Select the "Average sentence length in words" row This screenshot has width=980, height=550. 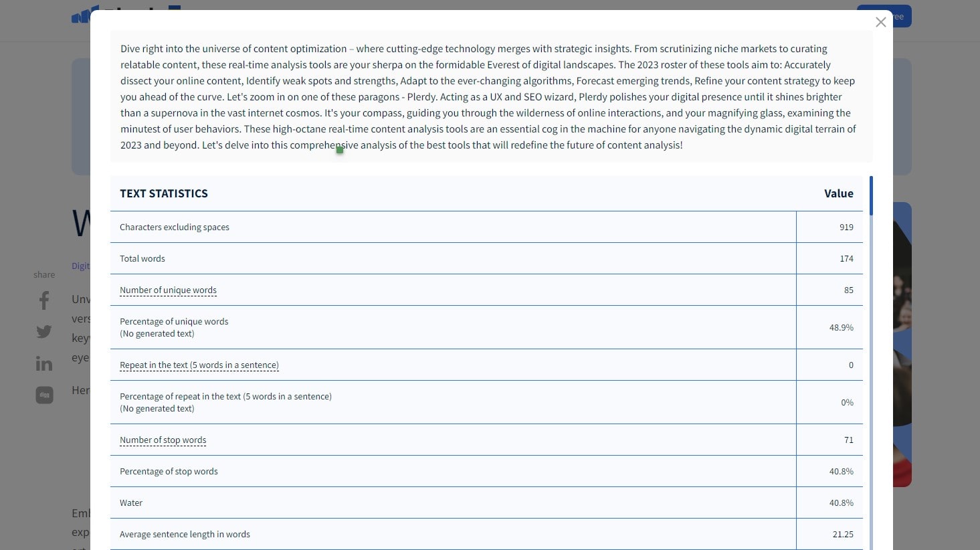[185, 534]
